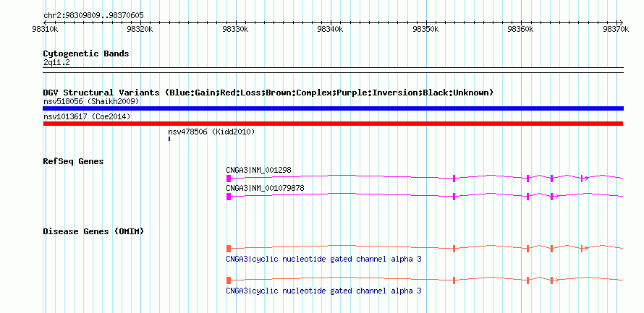This screenshot has height=313, width=644.
Task: Click first exon of lower OMIM gene
Action: (x=229, y=280)
